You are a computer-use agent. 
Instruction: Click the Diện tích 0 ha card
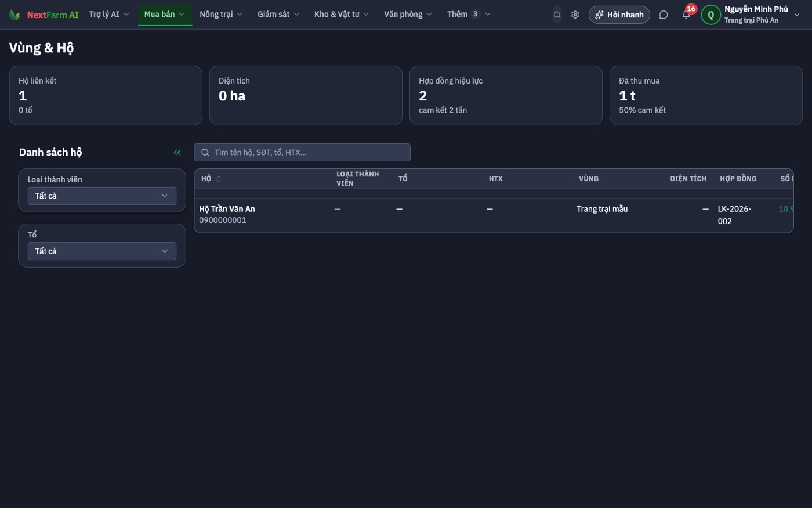pos(306,95)
